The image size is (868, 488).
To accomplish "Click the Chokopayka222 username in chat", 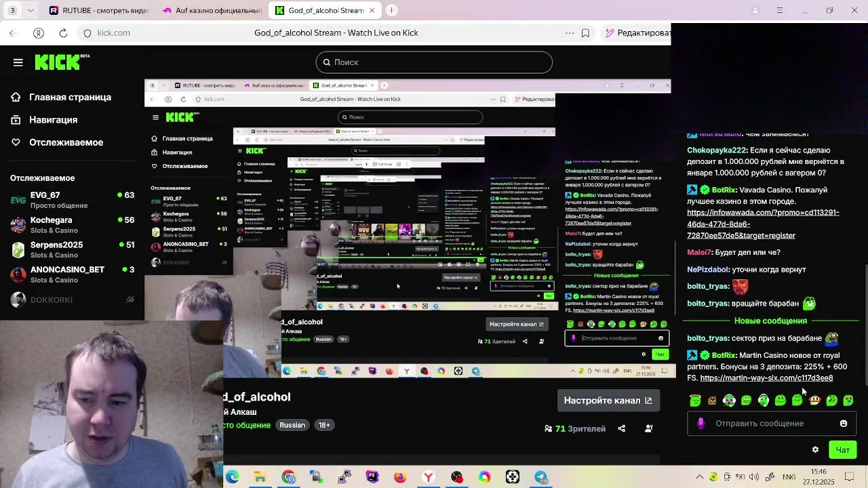I will (x=717, y=150).
